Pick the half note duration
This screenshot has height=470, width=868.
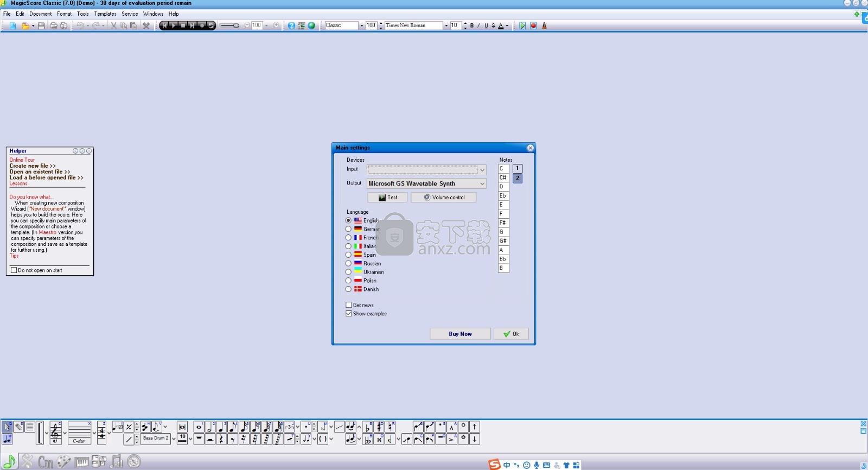point(210,427)
